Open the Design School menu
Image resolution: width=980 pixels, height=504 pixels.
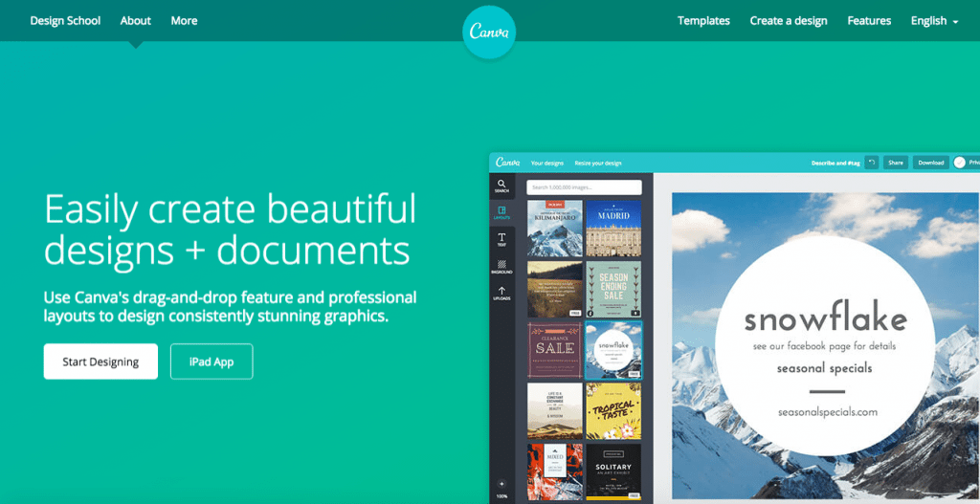tap(65, 21)
